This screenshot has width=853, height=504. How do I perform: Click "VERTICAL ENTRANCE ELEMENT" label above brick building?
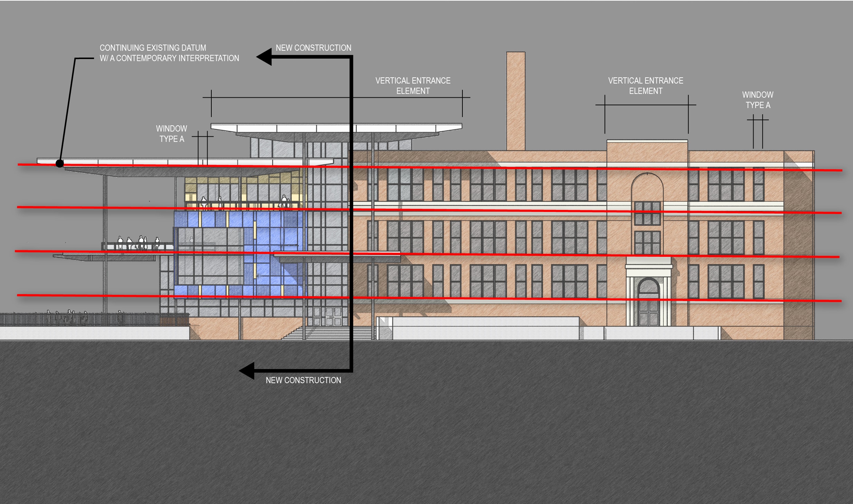pos(645,86)
